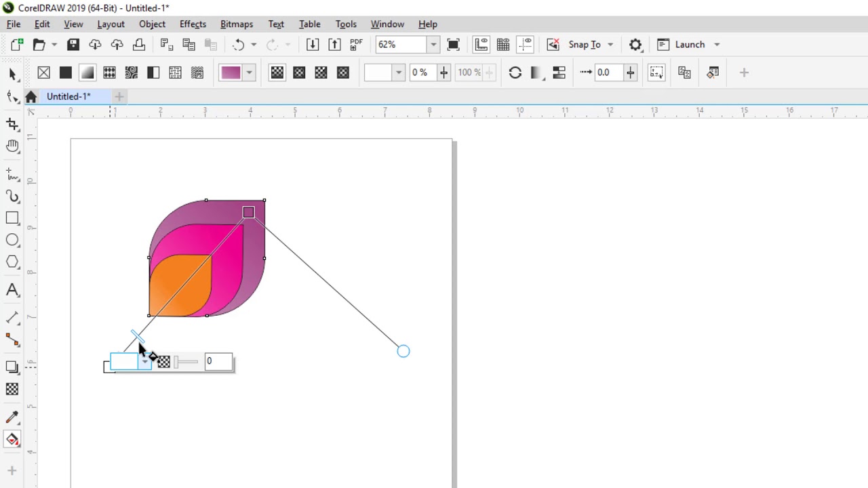Open the Open-folder dropdown arrow
Viewport: 868px width, 488px height.
pos(54,45)
